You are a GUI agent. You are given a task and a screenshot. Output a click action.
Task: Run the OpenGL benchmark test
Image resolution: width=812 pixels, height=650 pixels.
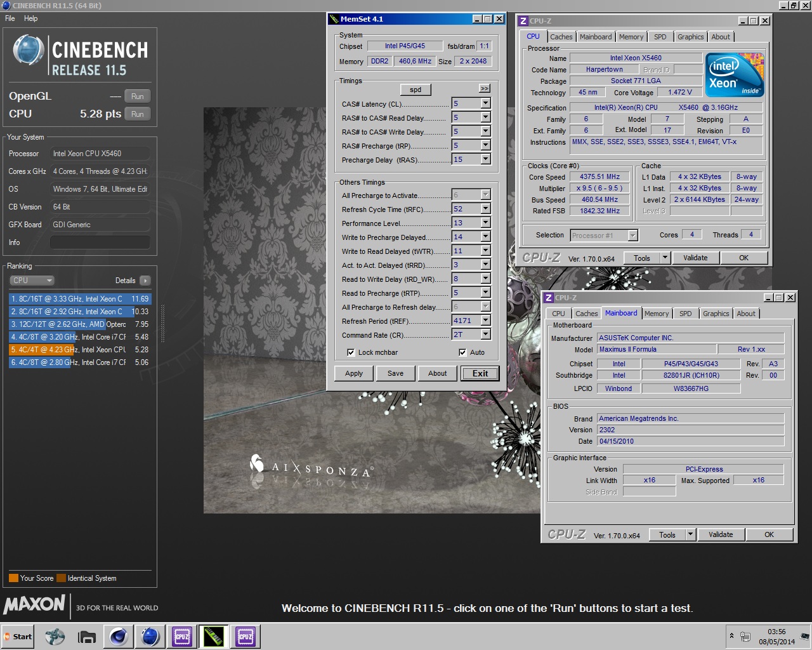pos(138,96)
